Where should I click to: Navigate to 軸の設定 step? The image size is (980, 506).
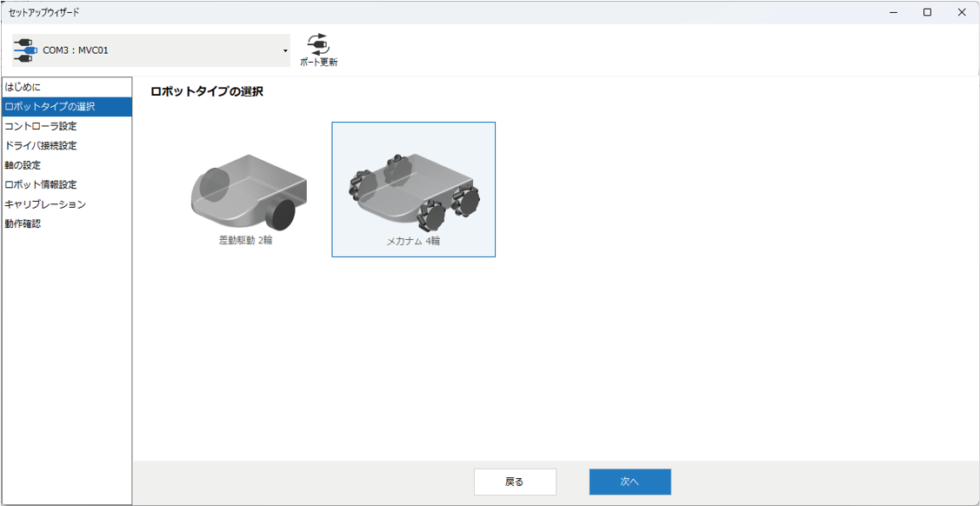(23, 165)
